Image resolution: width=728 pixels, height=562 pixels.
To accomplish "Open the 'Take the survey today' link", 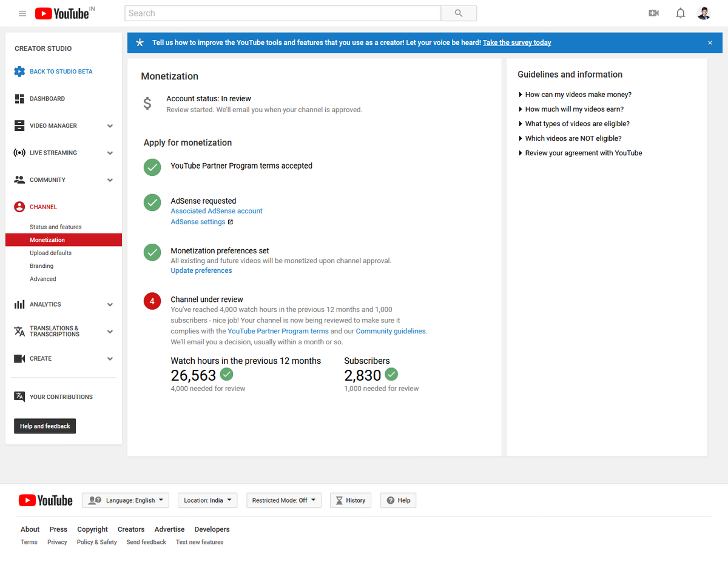I will [517, 42].
